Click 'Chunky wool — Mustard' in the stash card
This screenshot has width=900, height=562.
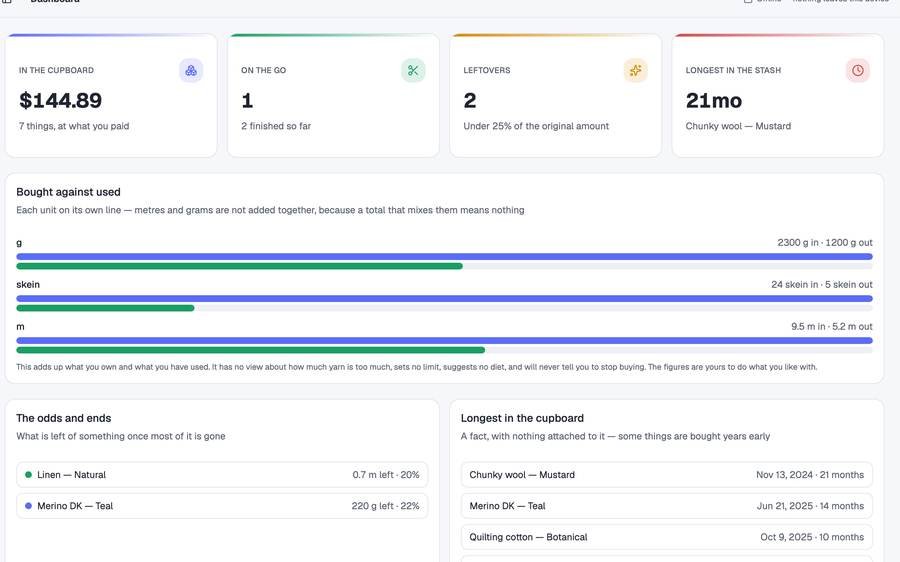point(738,126)
